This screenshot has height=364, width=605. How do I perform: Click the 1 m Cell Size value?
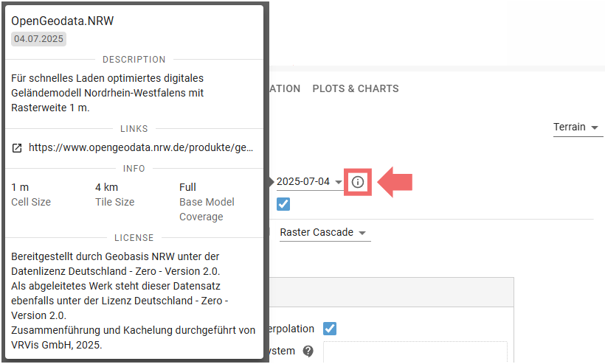tap(21, 187)
